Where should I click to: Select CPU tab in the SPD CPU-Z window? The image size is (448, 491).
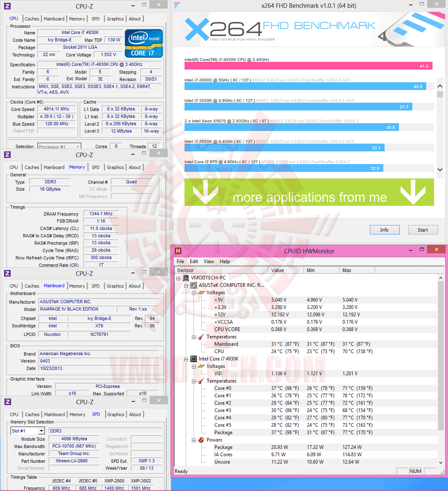tap(14, 414)
